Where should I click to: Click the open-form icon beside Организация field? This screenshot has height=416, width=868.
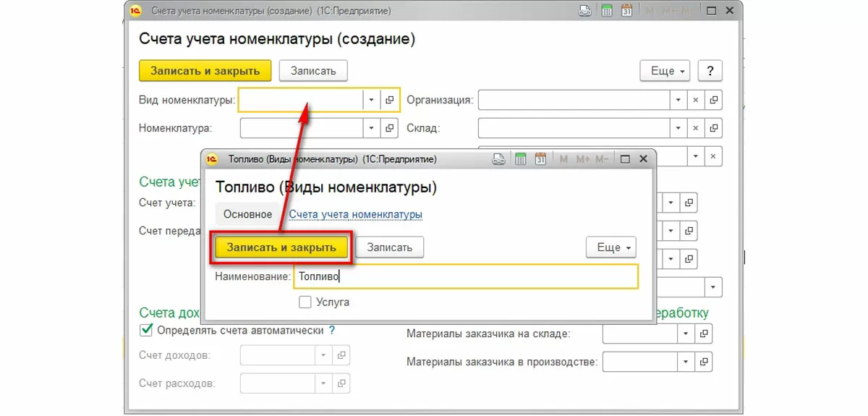714,100
